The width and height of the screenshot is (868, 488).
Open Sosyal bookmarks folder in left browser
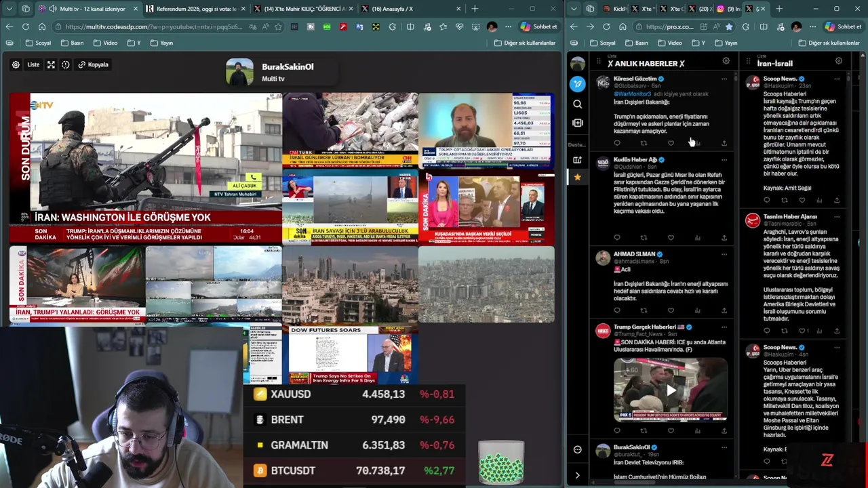click(x=38, y=43)
